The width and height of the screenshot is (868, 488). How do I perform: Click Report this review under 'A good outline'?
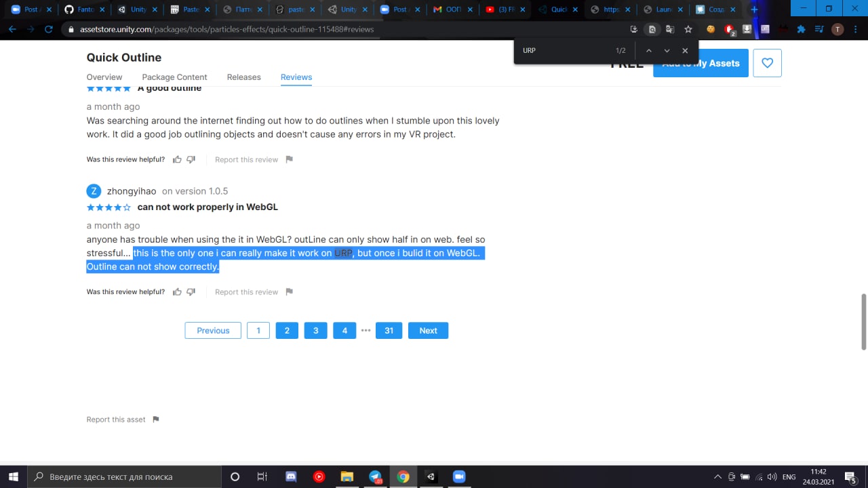pos(246,159)
